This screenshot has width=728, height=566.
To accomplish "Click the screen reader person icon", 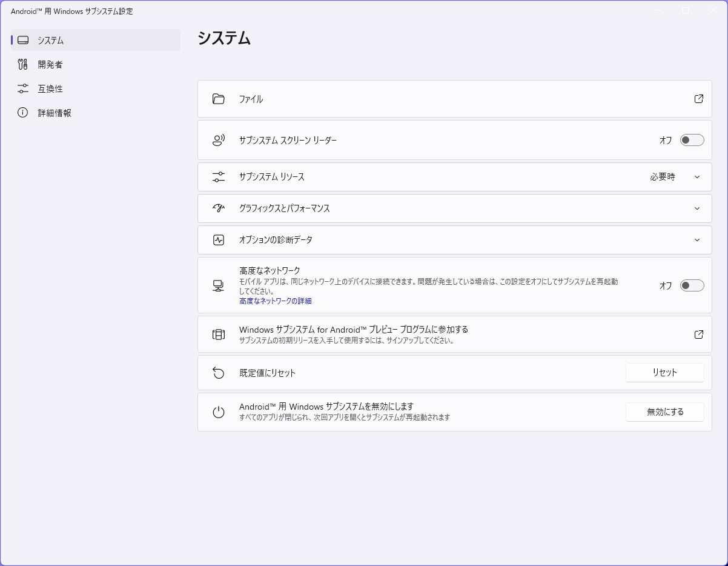I will coord(219,140).
